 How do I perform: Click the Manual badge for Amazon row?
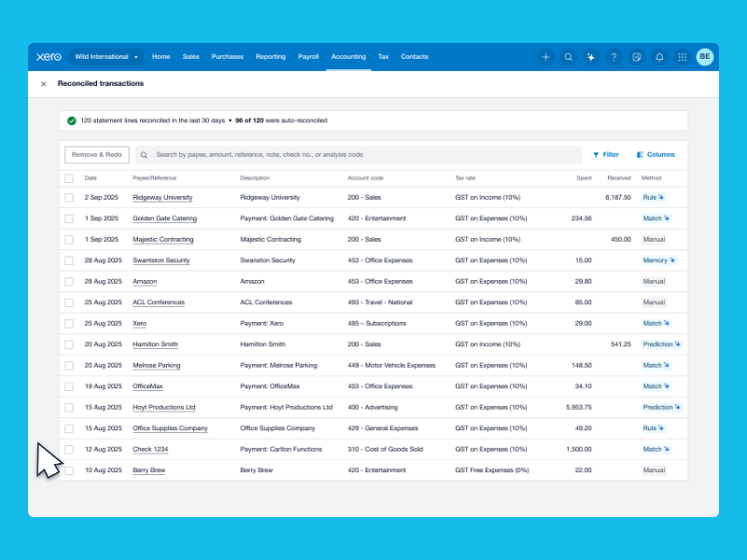655,282
